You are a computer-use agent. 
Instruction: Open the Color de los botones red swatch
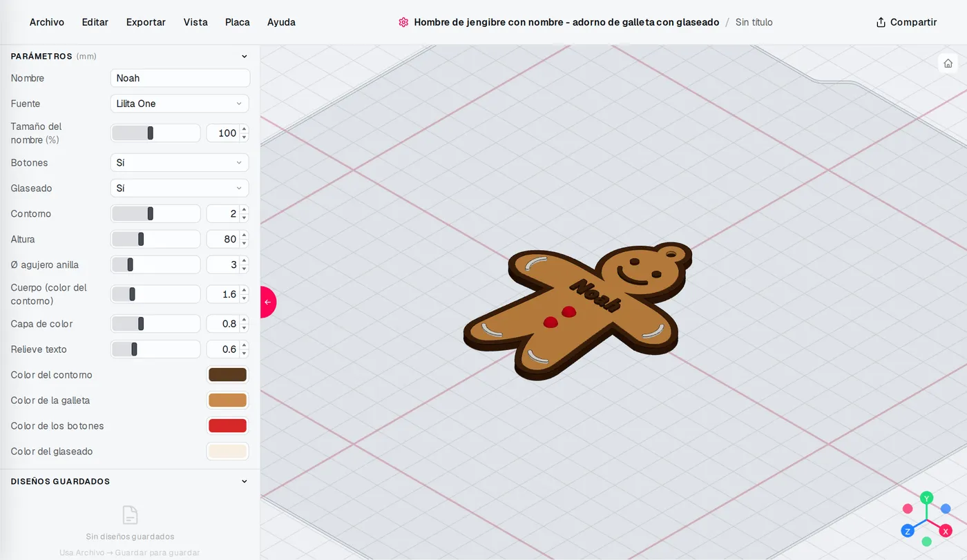227,426
